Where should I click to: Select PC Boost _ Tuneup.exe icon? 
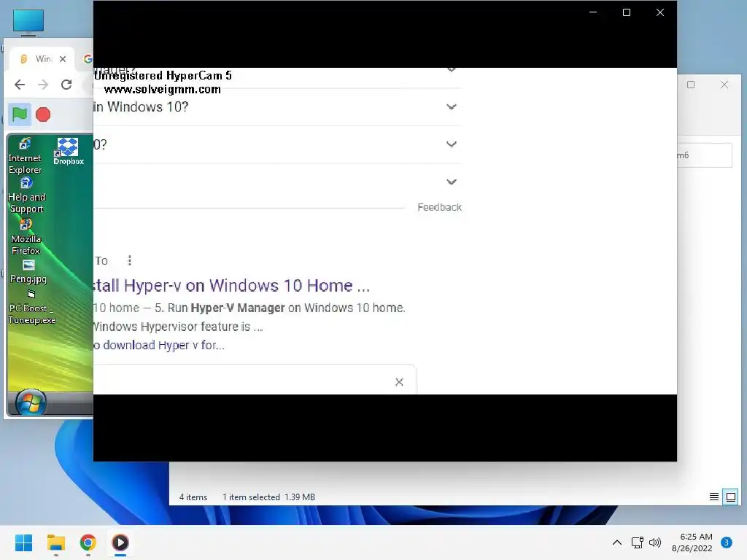coord(31,308)
